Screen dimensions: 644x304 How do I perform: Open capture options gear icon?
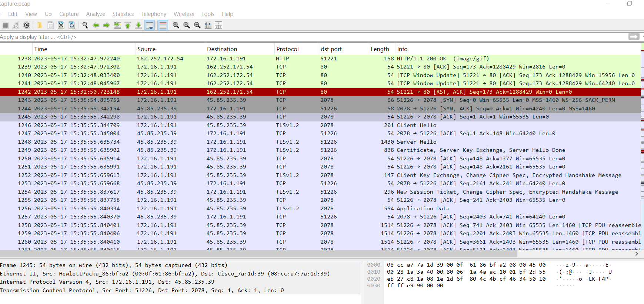(27, 25)
